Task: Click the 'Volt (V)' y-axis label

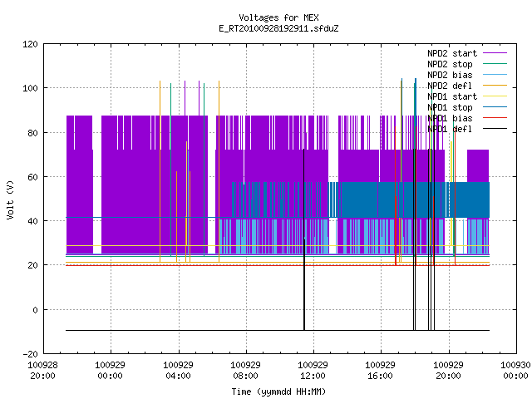Action: [x=10, y=199]
